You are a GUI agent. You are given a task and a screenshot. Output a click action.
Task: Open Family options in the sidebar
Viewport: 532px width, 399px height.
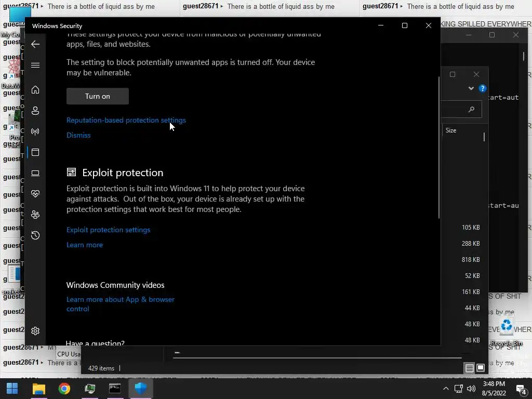click(x=35, y=215)
